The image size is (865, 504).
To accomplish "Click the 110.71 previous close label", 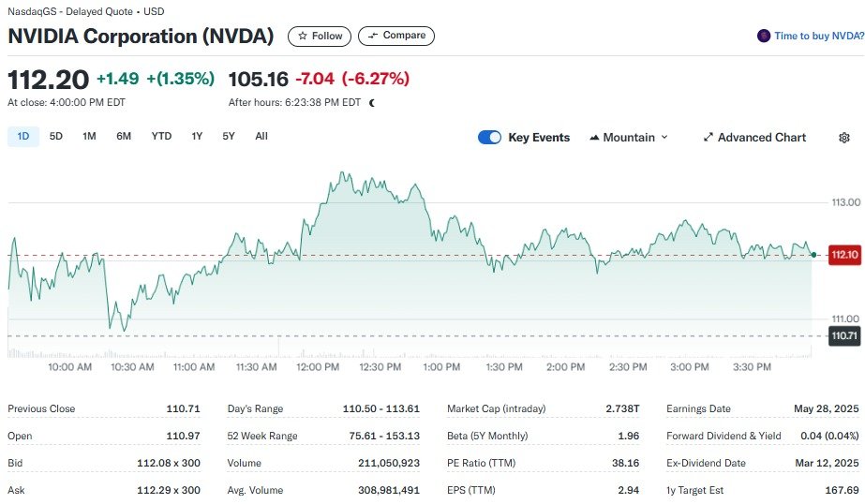I will click(x=843, y=335).
